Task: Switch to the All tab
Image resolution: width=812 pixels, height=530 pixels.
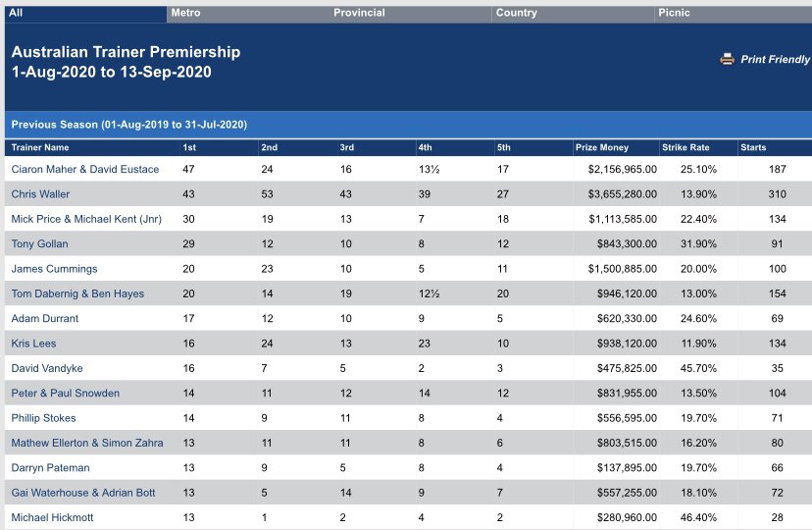Action: tap(85, 14)
